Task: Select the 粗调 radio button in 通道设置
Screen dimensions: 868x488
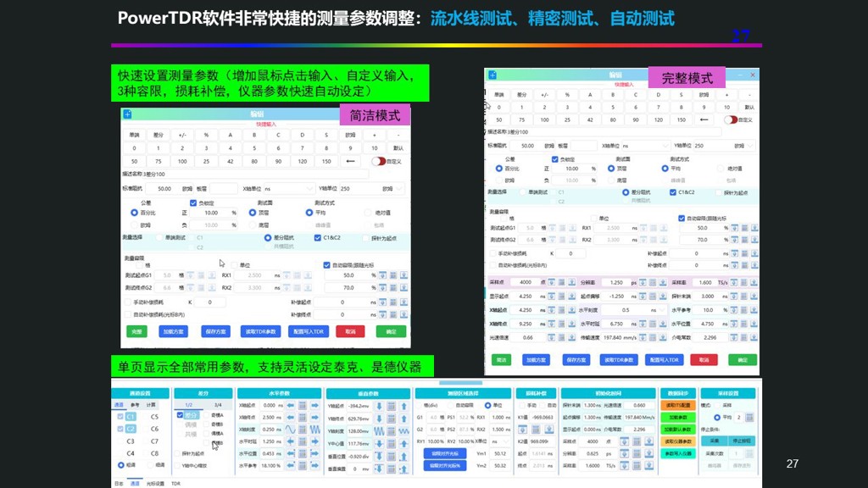Action: pos(121,465)
